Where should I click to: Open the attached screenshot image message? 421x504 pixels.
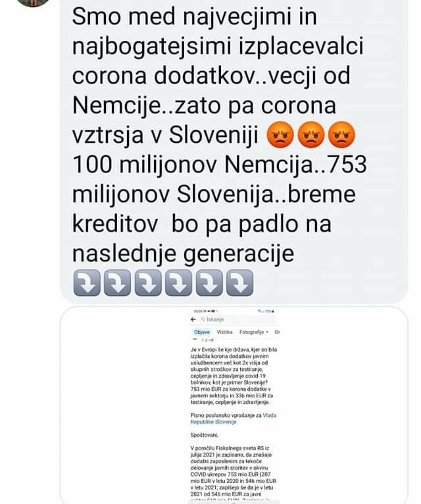click(234, 405)
